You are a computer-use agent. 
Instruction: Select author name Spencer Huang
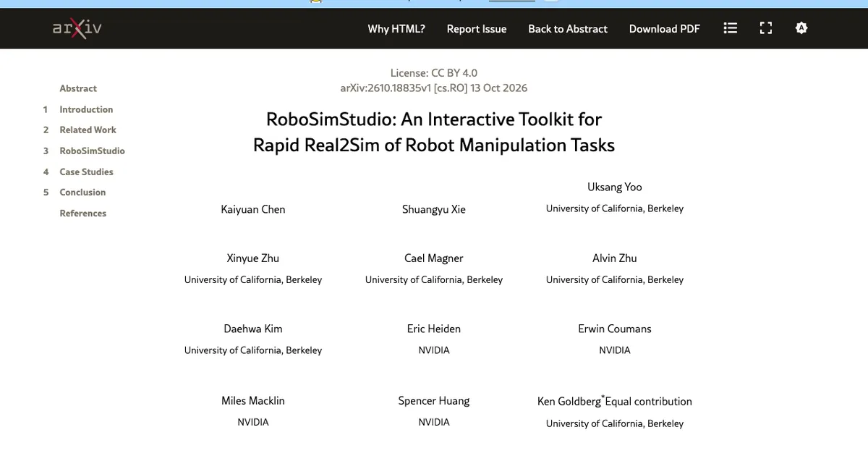[434, 400]
